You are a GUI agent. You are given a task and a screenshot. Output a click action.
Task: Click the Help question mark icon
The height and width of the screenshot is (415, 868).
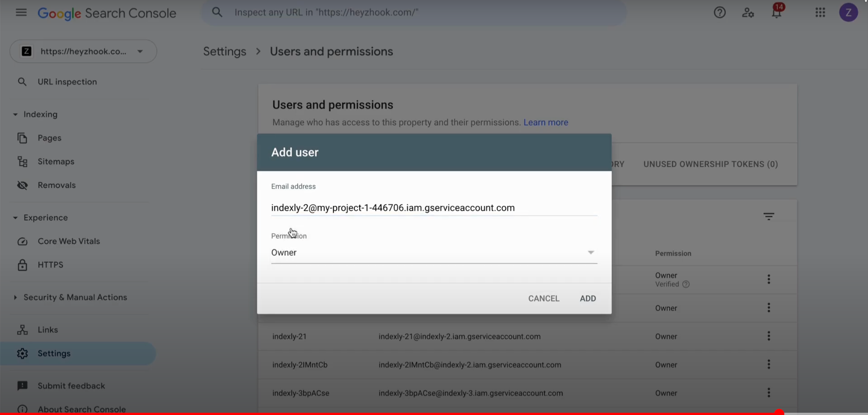(x=720, y=13)
